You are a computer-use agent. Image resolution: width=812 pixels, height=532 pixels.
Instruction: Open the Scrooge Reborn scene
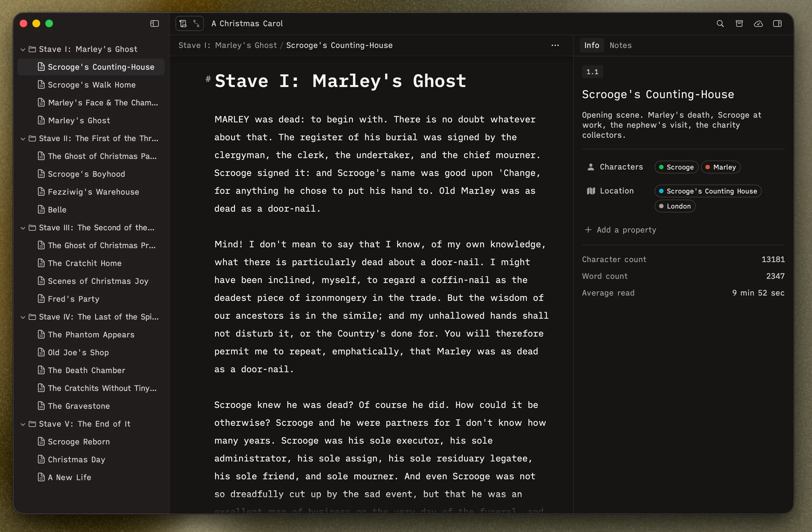(x=91, y=442)
